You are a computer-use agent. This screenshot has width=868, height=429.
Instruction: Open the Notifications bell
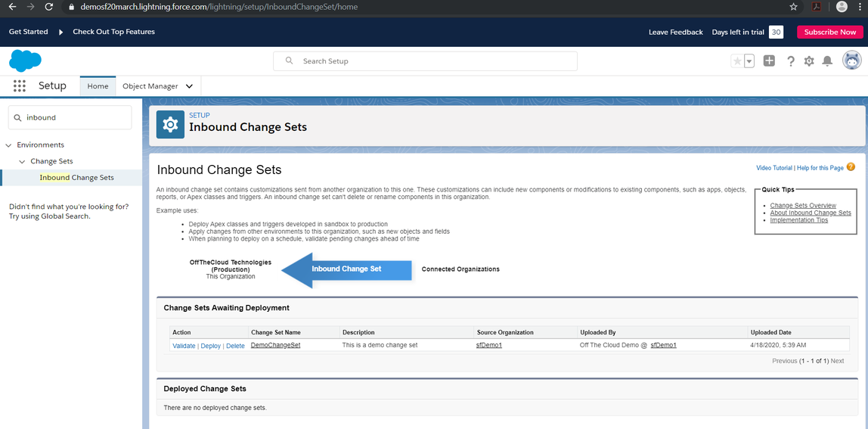(827, 61)
